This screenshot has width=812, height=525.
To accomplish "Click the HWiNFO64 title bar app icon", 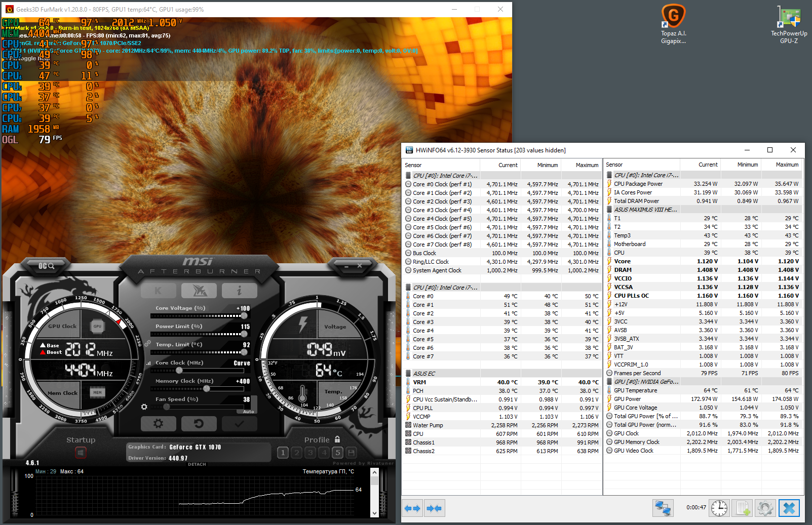I will tap(409, 150).
